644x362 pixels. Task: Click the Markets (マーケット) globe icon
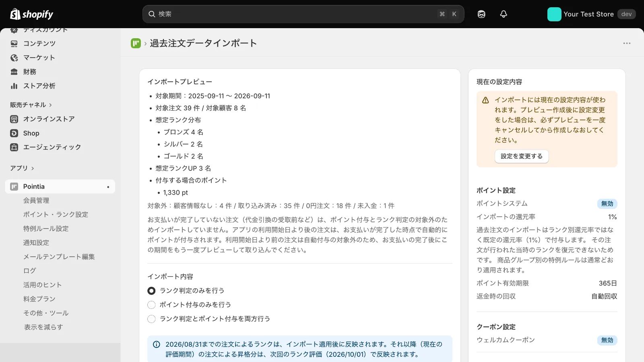(x=14, y=58)
